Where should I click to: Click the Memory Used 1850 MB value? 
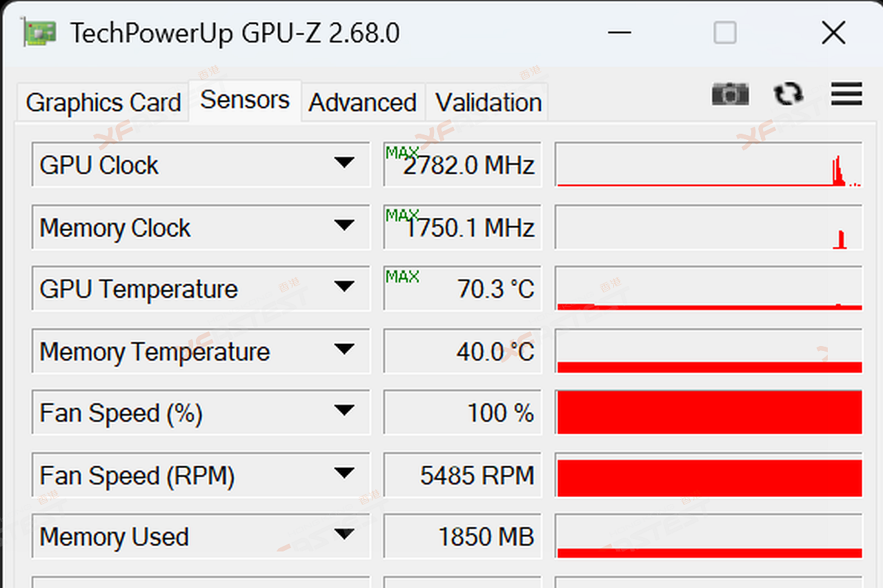coord(486,537)
